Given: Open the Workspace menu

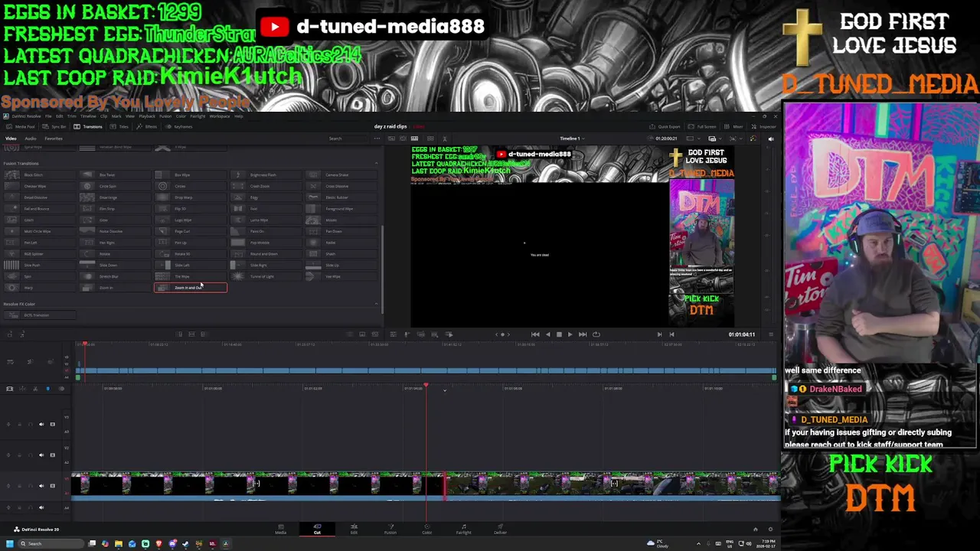Looking at the screenshot, I should (220, 116).
